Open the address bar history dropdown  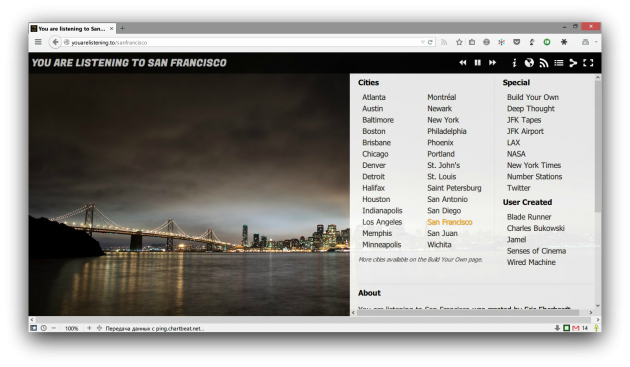[x=423, y=42]
